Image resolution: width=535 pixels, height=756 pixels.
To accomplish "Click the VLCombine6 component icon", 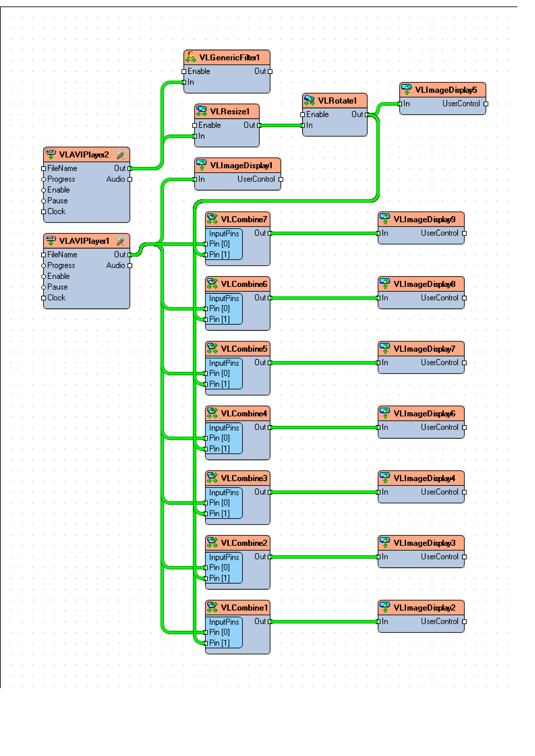I will [x=212, y=283].
